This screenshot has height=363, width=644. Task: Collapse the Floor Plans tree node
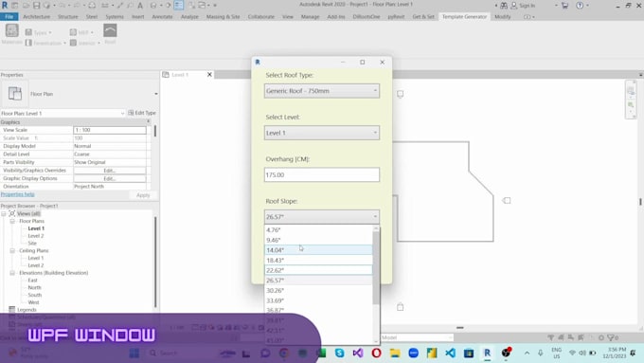tap(12, 221)
